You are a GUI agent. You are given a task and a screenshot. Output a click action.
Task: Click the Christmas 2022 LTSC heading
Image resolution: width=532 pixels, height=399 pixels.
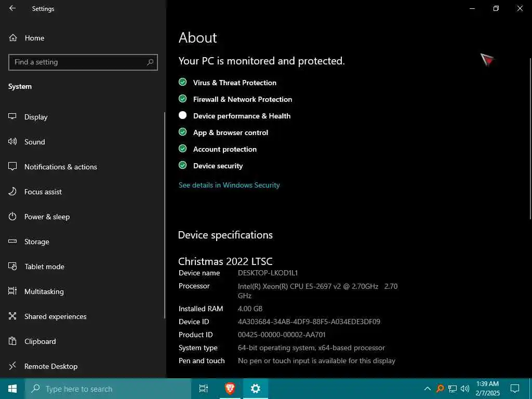coord(225,261)
